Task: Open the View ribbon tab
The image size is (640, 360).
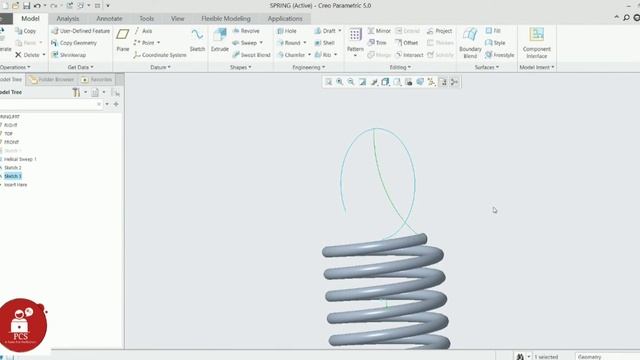Action: click(178, 19)
